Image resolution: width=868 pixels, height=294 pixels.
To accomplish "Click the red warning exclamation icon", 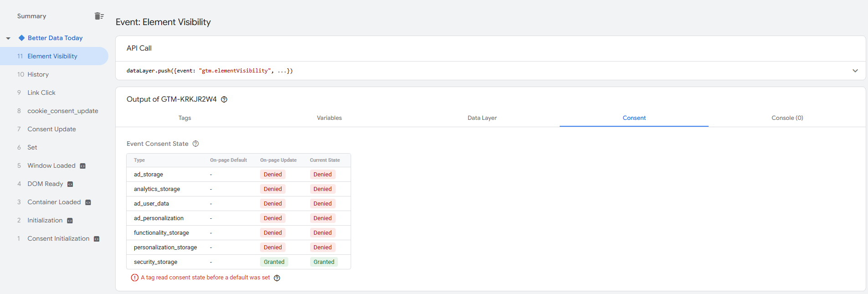I will 135,278.
